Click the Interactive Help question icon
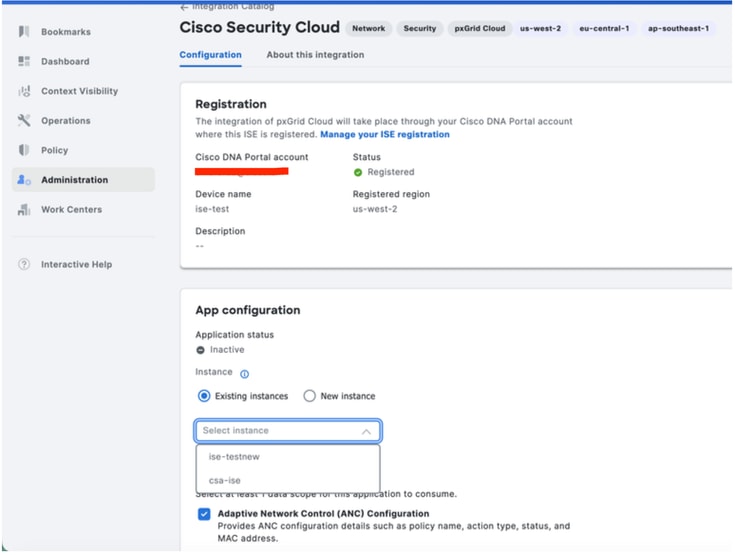The width and height of the screenshot is (735, 555). 24,264
